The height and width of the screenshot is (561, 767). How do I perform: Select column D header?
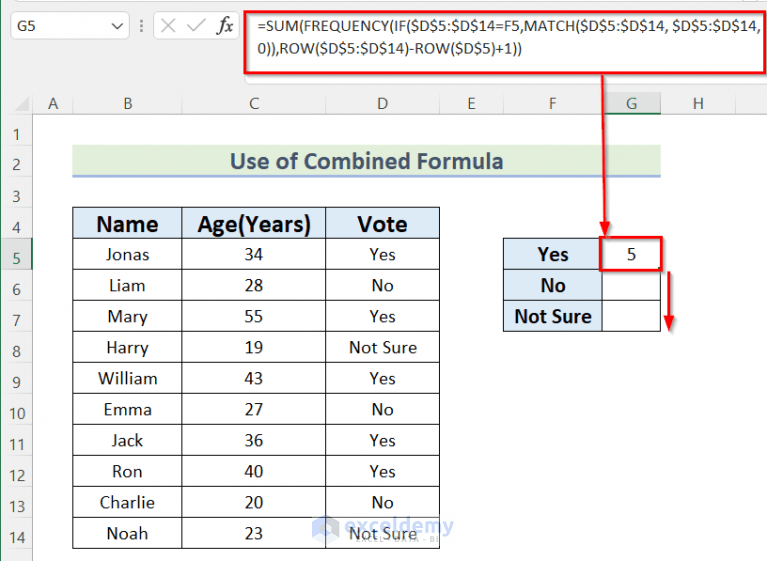[383, 104]
